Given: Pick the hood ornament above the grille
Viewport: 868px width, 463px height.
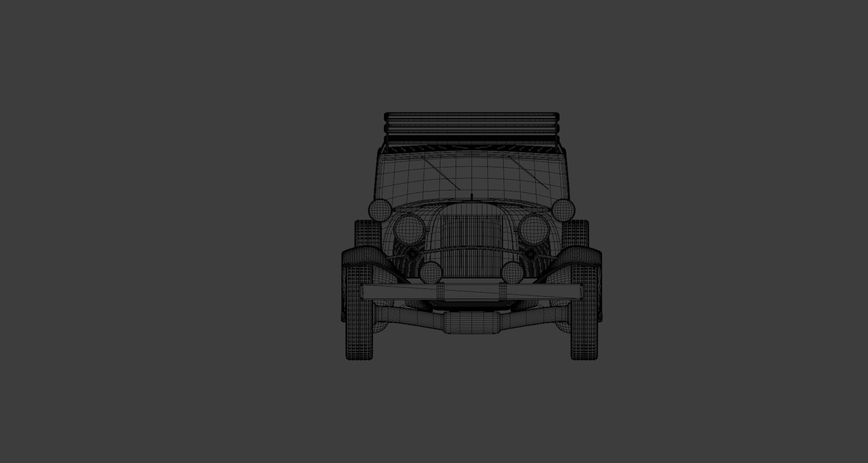Looking at the screenshot, I should (472, 197).
